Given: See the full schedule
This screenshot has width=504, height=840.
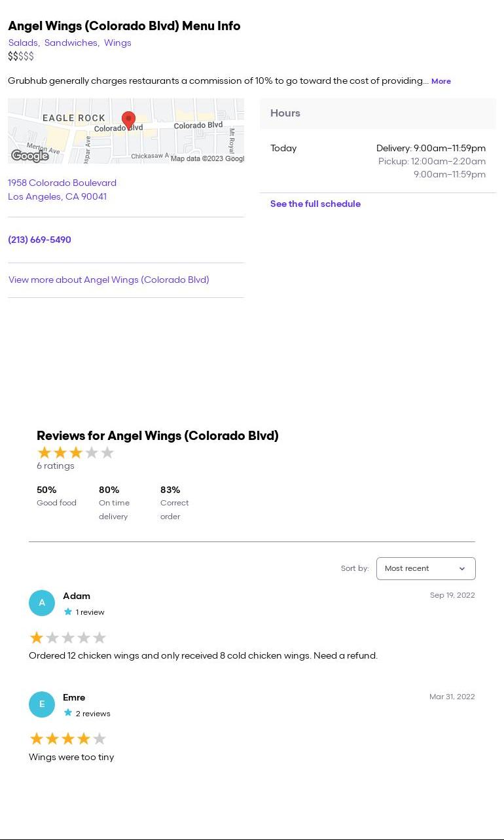Looking at the screenshot, I should (x=315, y=204).
